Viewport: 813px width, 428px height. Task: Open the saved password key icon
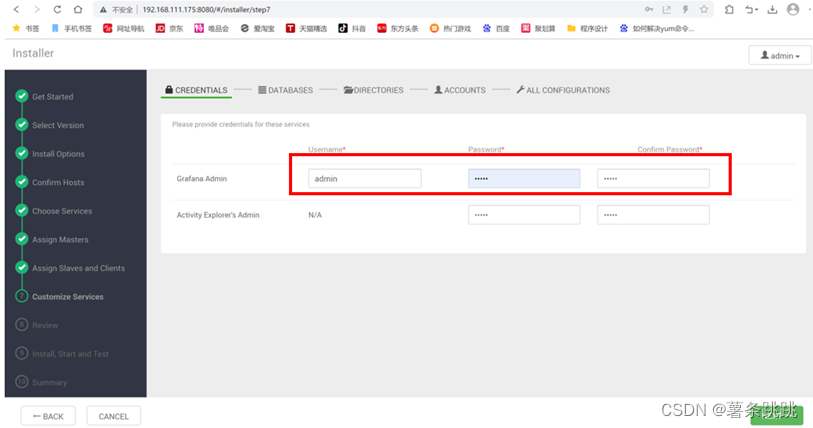click(649, 9)
